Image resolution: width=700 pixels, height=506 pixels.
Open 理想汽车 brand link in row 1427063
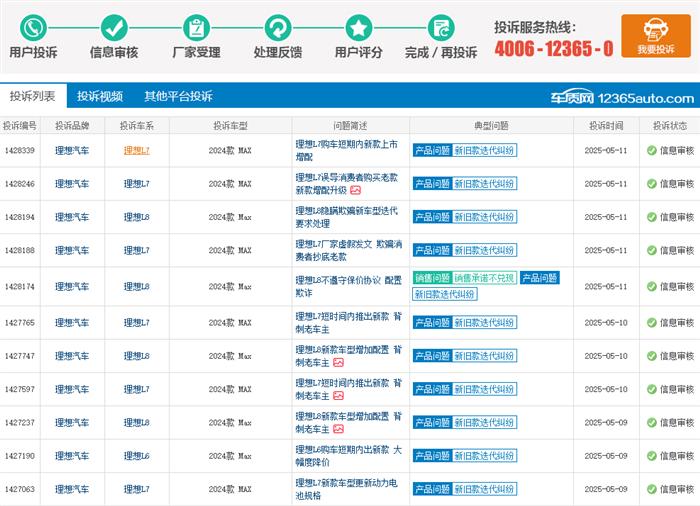(72, 489)
